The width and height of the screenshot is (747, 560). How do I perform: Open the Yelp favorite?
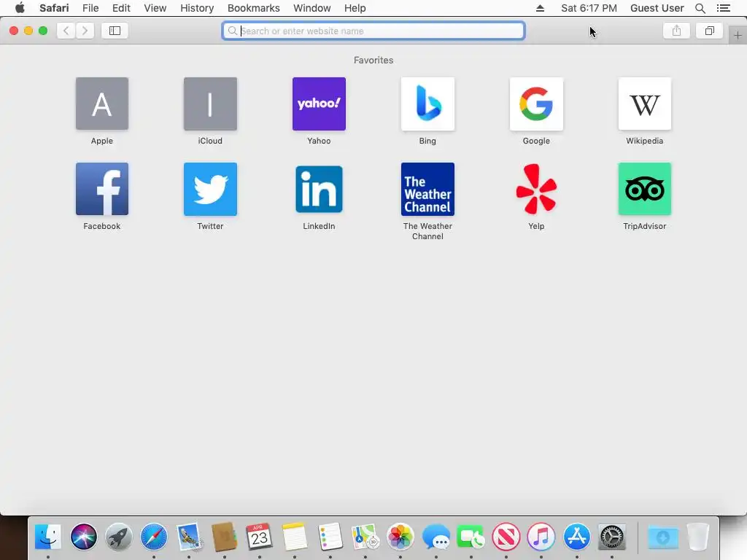click(536, 189)
